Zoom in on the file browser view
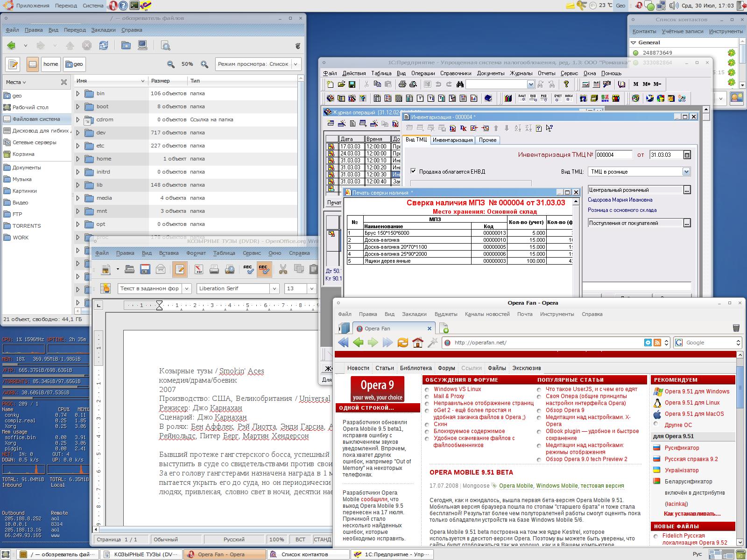 [204, 64]
